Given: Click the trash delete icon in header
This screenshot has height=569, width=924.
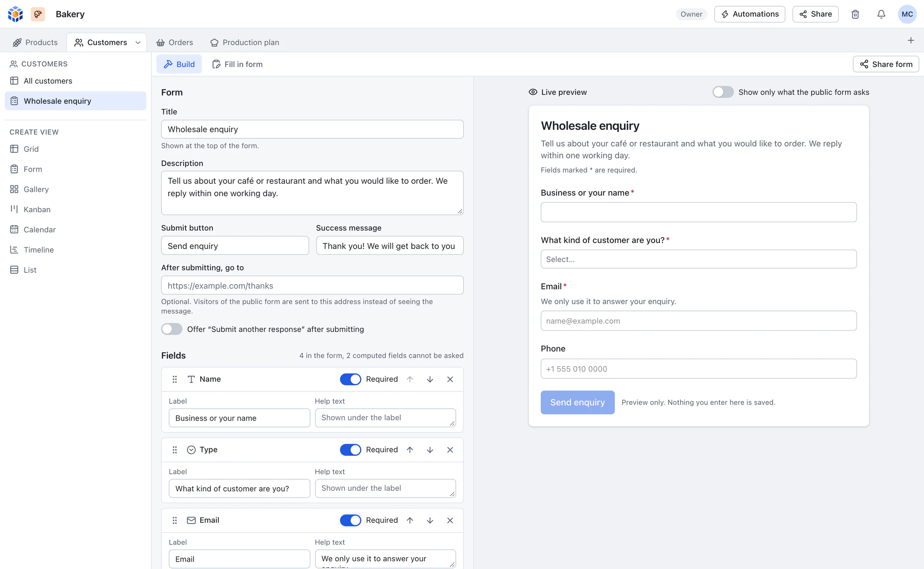Looking at the screenshot, I should tap(855, 14).
